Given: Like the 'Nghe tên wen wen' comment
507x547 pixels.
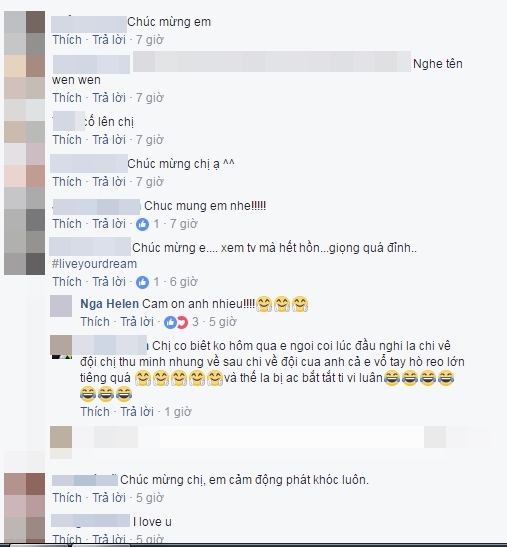Looking at the screenshot, I should [67, 98].
